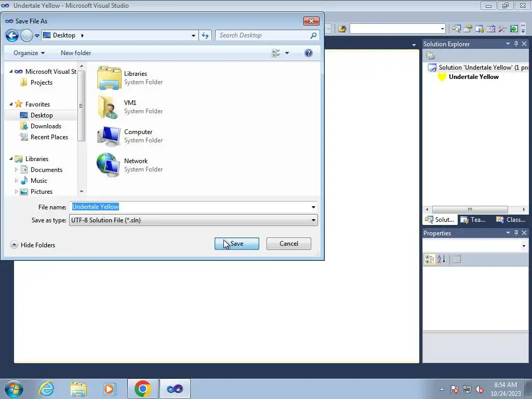
Task: Switch to the Solution Explorer tab
Action: pyautogui.click(x=440, y=220)
